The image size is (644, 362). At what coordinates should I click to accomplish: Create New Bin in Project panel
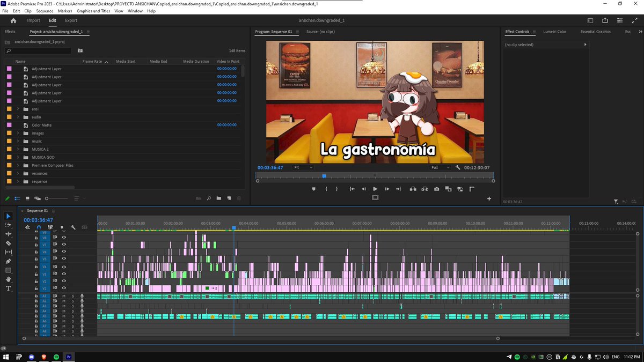[x=219, y=198]
